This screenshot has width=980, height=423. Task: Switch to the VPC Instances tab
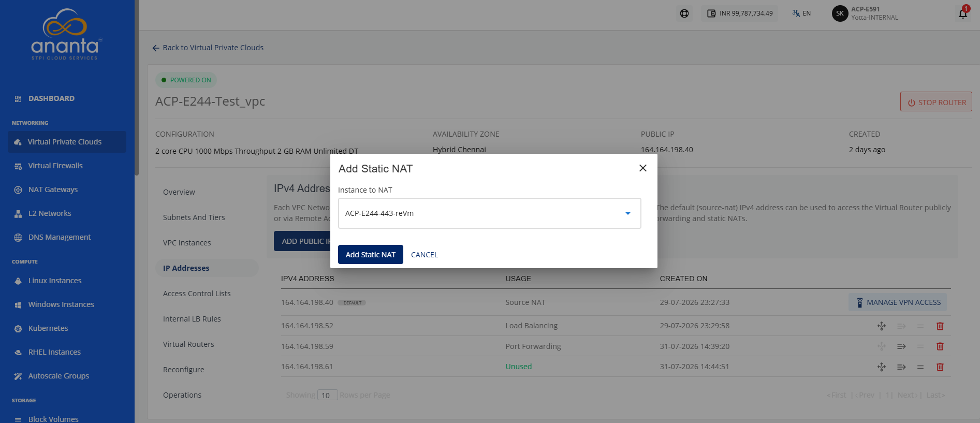pyautogui.click(x=187, y=243)
